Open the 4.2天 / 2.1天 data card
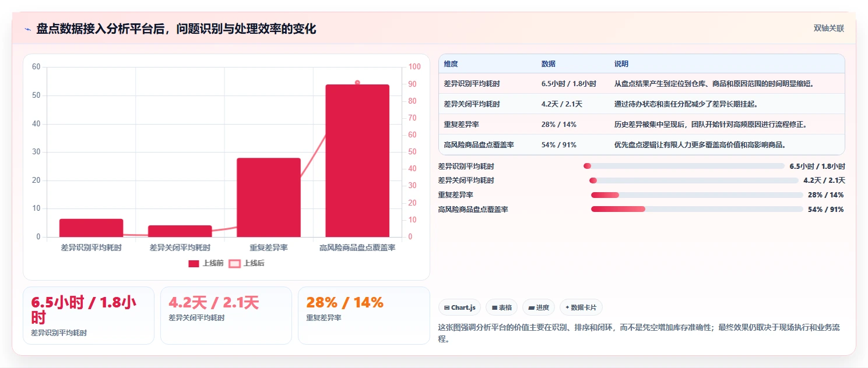The height and width of the screenshot is (368, 868). (226, 316)
